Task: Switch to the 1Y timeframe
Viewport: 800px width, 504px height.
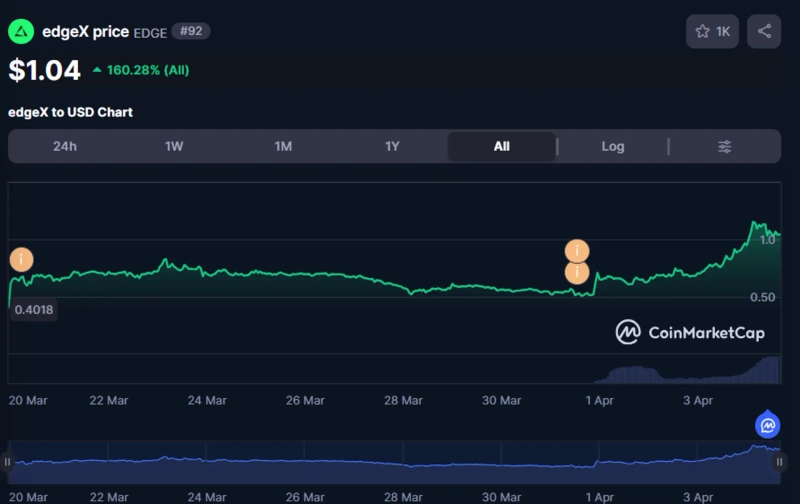Action: point(392,147)
